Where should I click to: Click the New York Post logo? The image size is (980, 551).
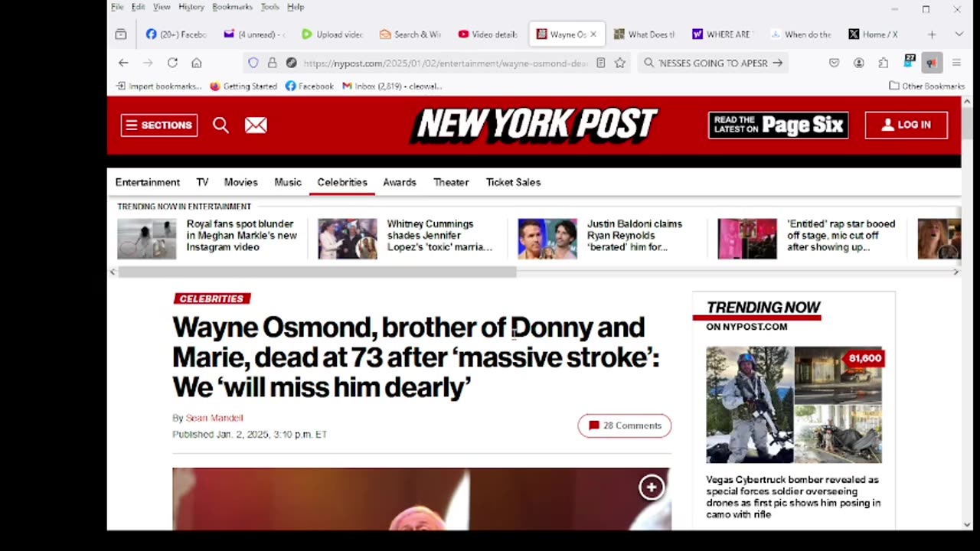tap(534, 125)
